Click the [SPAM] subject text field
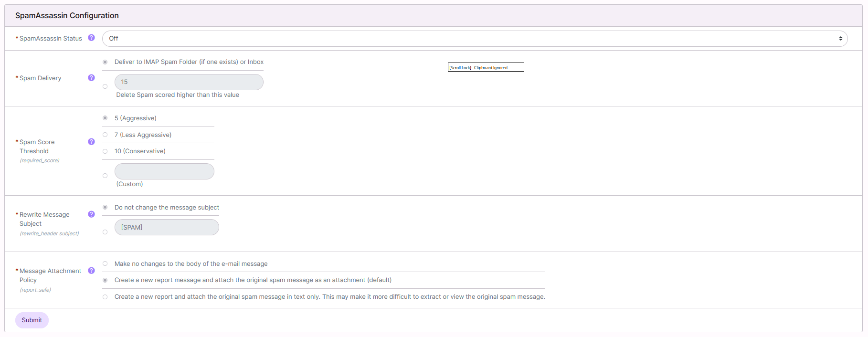The height and width of the screenshot is (337, 868). [167, 227]
